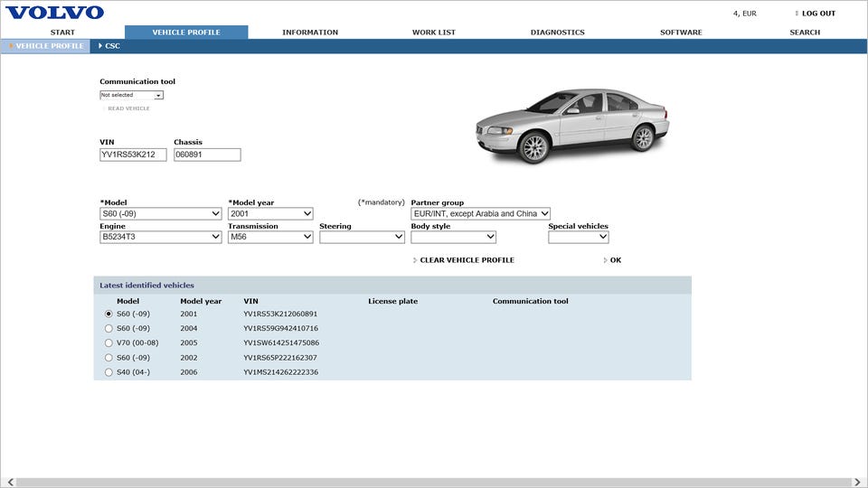Viewport: 868px width, 488px height.
Task: Click the Log Out link
Action: pos(817,14)
